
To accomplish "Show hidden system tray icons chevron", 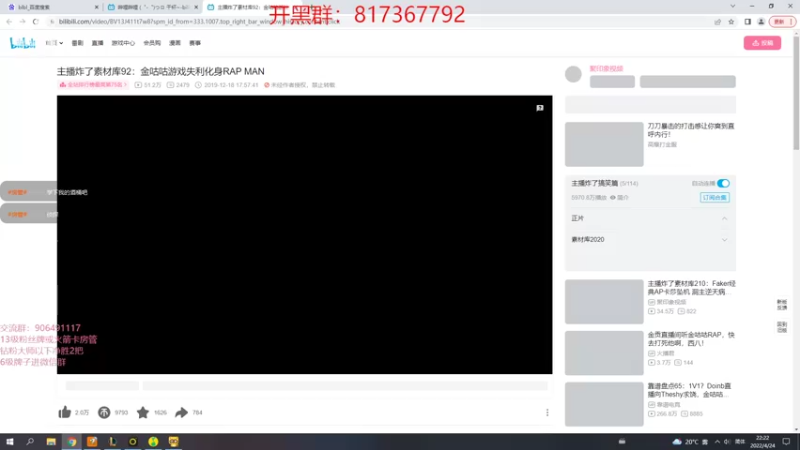I will [x=717, y=442].
